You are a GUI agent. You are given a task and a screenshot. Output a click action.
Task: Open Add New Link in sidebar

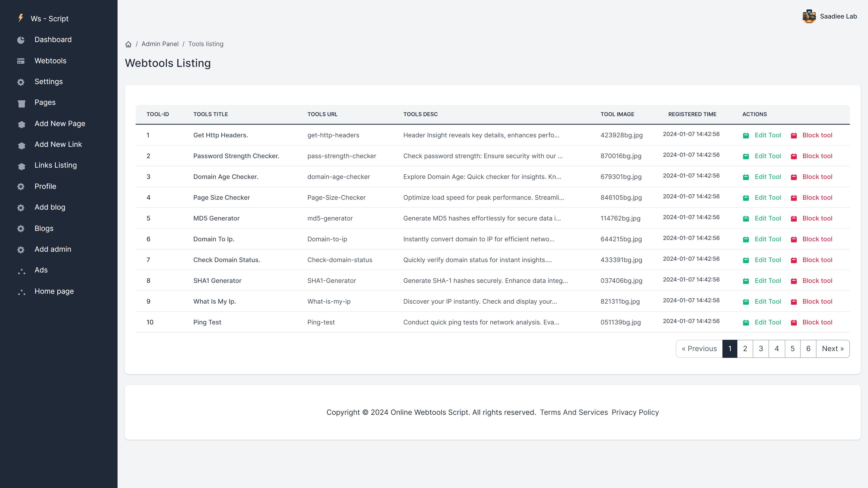58,144
